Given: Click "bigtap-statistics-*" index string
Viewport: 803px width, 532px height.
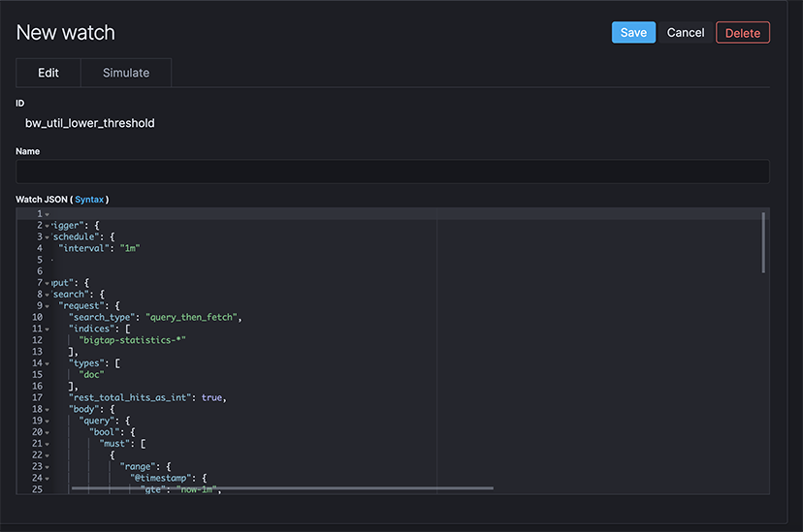Looking at the screenshot, I should pyautogui.click(x=132, y=340).
